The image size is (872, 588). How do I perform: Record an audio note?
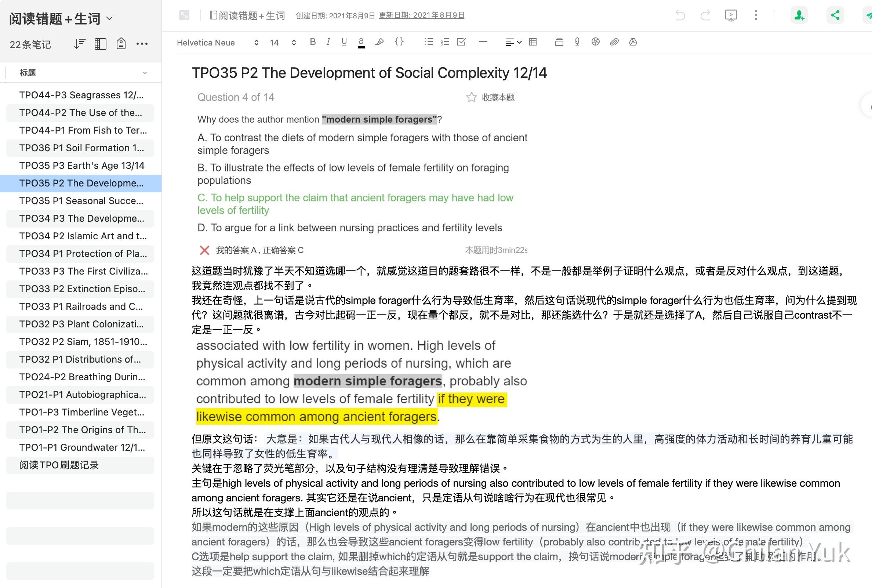[x=577, y=42]
